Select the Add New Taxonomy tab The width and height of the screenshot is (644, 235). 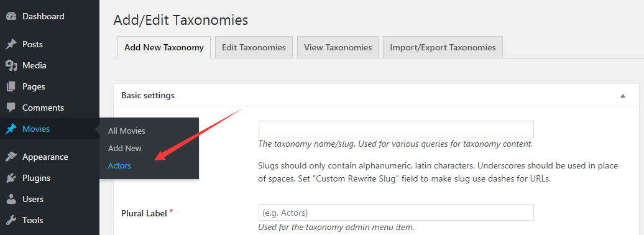[164, 47]
